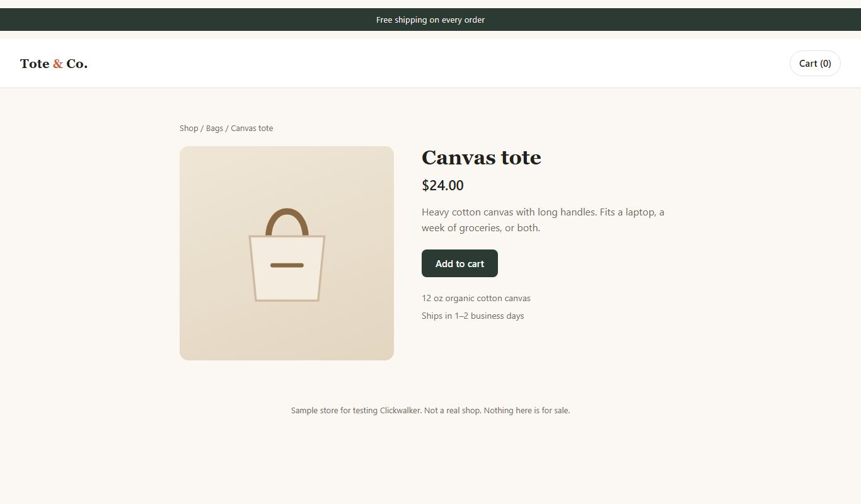Open the Cart (0) button
Image resolution: width=861 pixels, height=504 pixels.
coord(815,64)
